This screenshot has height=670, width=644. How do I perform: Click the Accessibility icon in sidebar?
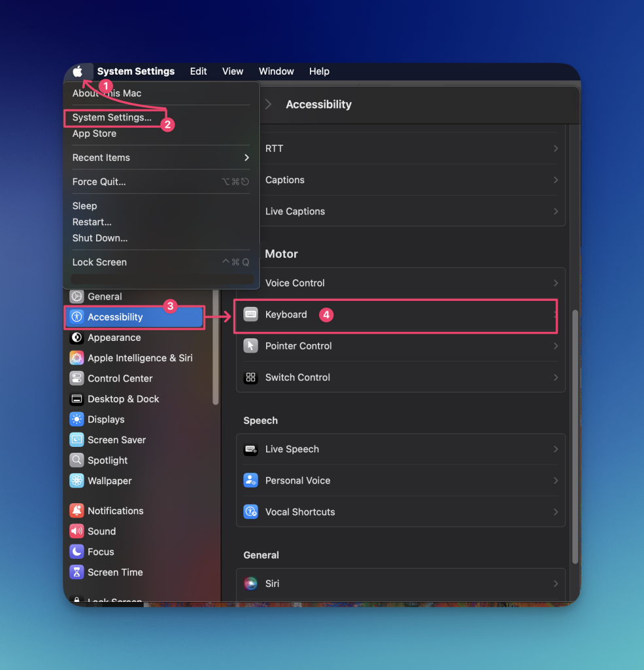coord(77,317)
